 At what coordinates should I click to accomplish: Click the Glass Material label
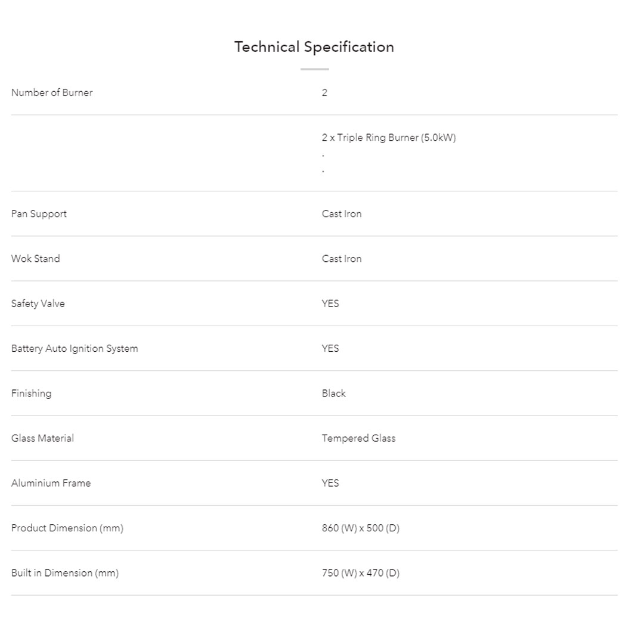(42, 438)
